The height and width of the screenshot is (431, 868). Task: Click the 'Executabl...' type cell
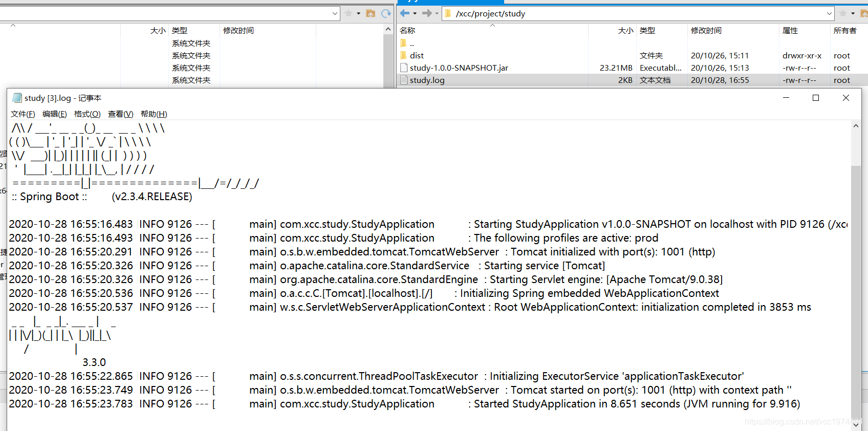661,68
